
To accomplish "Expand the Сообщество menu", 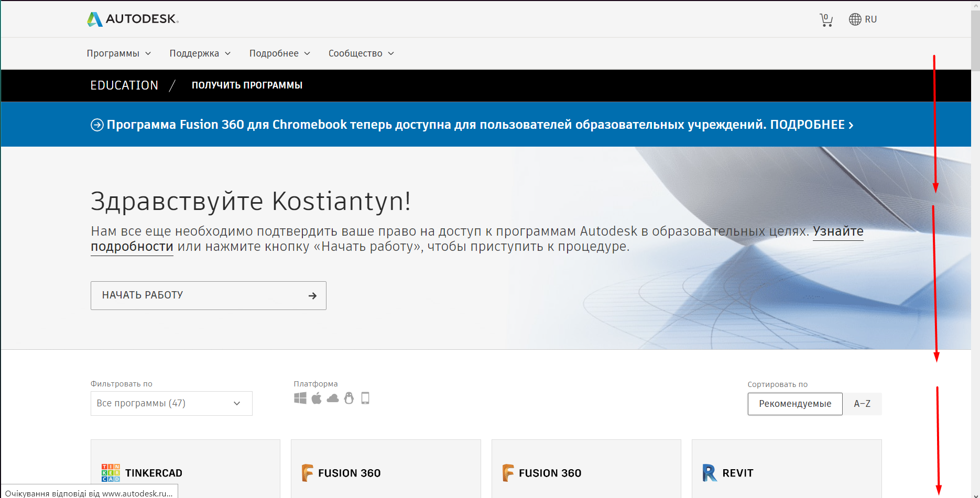I will pos(362,53).
